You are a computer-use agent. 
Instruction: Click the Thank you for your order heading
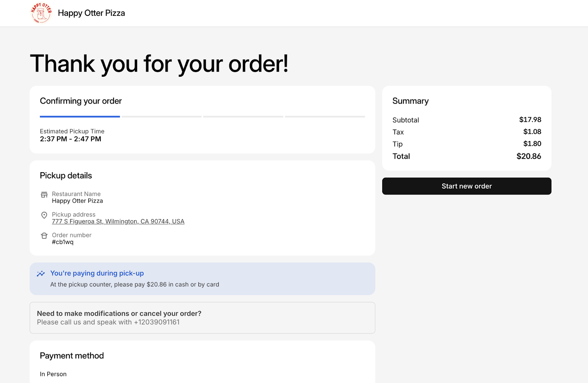pos(159,64)
